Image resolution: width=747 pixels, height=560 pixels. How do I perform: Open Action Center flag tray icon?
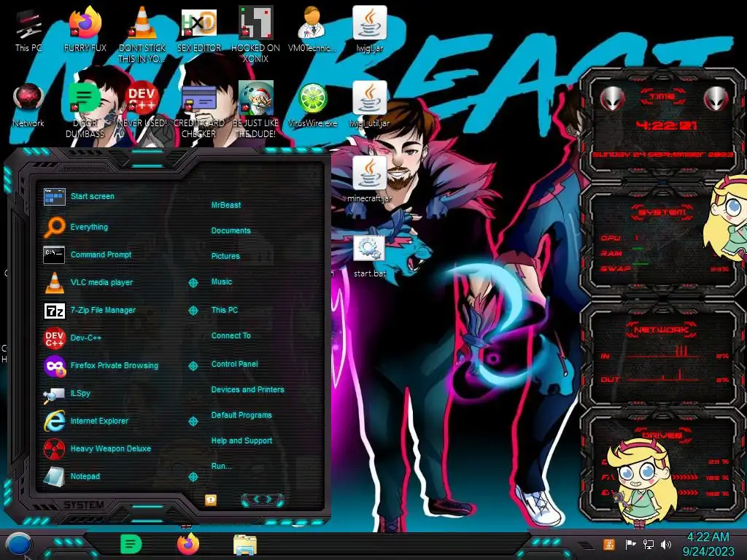630,544
